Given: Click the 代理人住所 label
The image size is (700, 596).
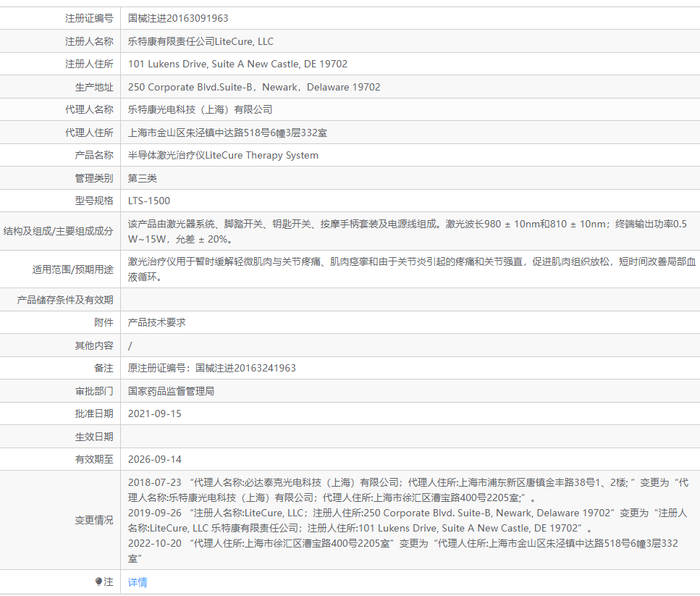Looking at the screenshot, I should pyautogui.click(x=89, y=133).
